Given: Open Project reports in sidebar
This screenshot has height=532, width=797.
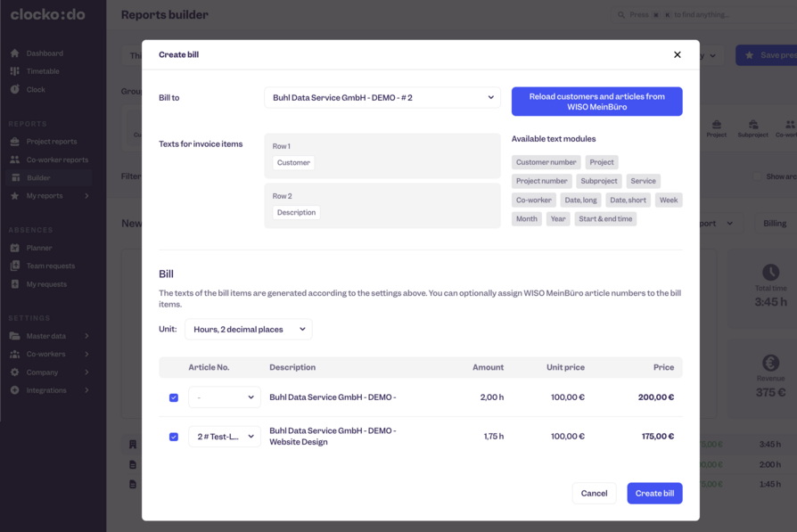Looking at the screenshot, I should 52,142.
